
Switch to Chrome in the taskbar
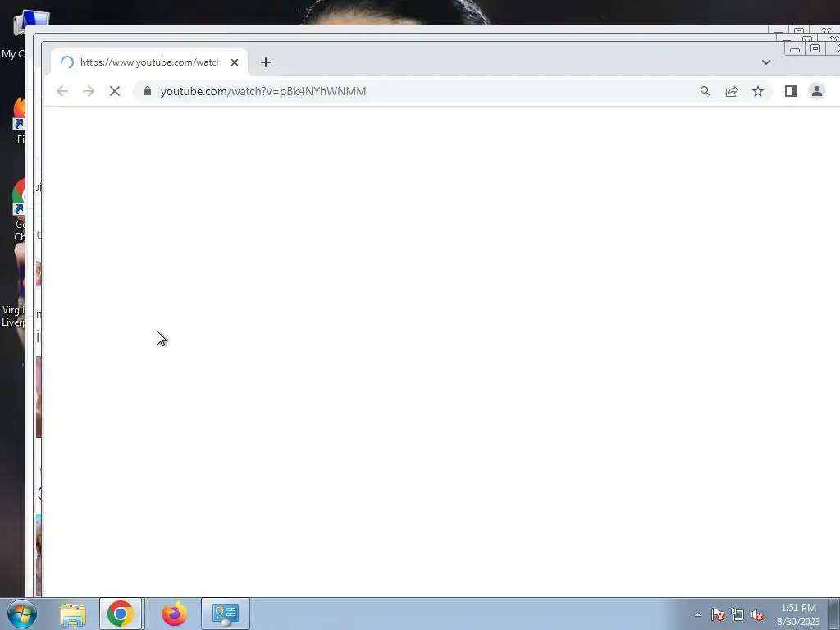(121, 614)
